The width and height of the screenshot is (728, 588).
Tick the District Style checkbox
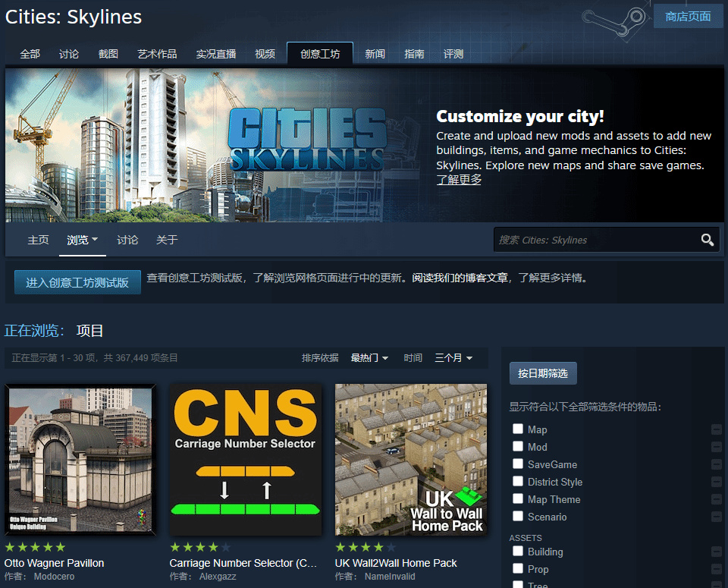pyautogui.click(x=518, y=481)
